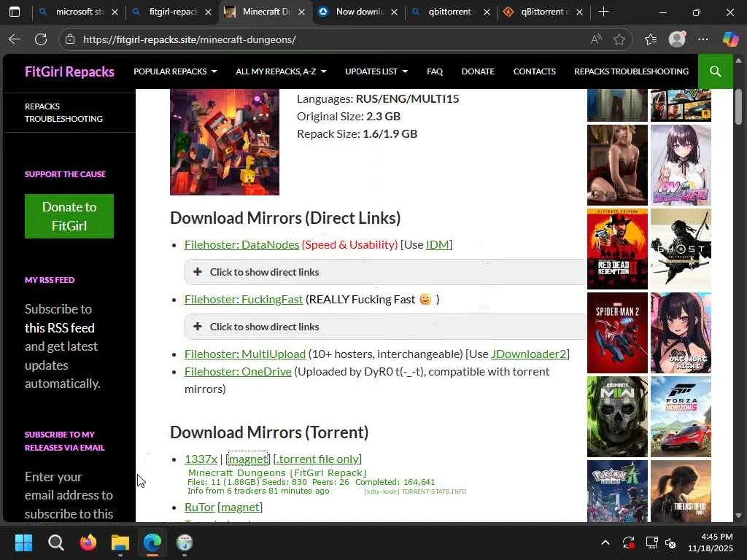Open the Filehoster: OneDrive link

pyautogui.click(x=238, y=372)
